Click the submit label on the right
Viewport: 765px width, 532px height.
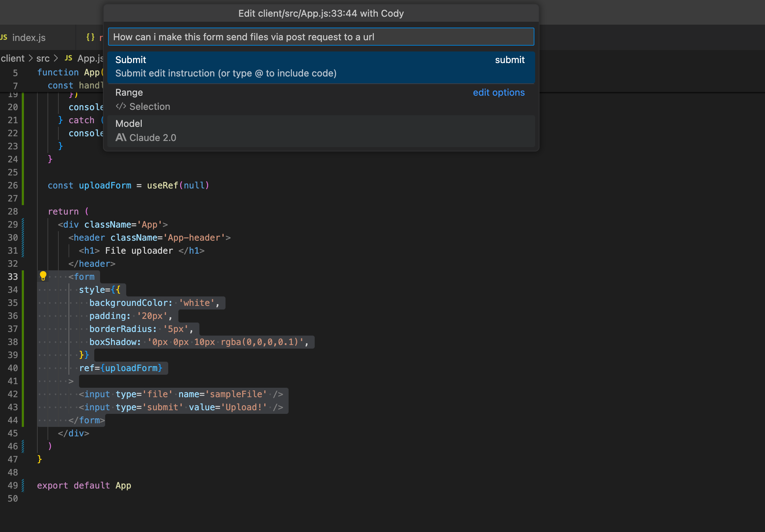(510, 60)
